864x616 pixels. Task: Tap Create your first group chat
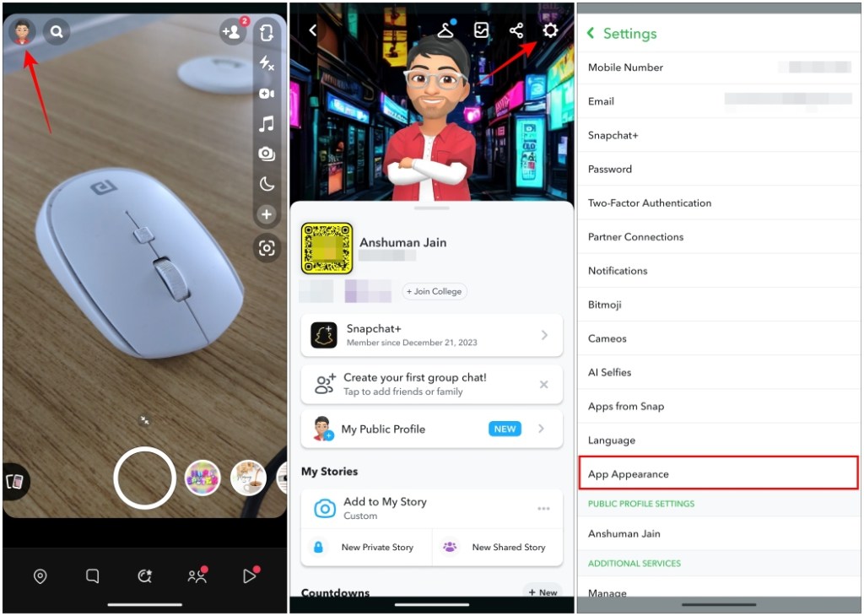[431, 384]
